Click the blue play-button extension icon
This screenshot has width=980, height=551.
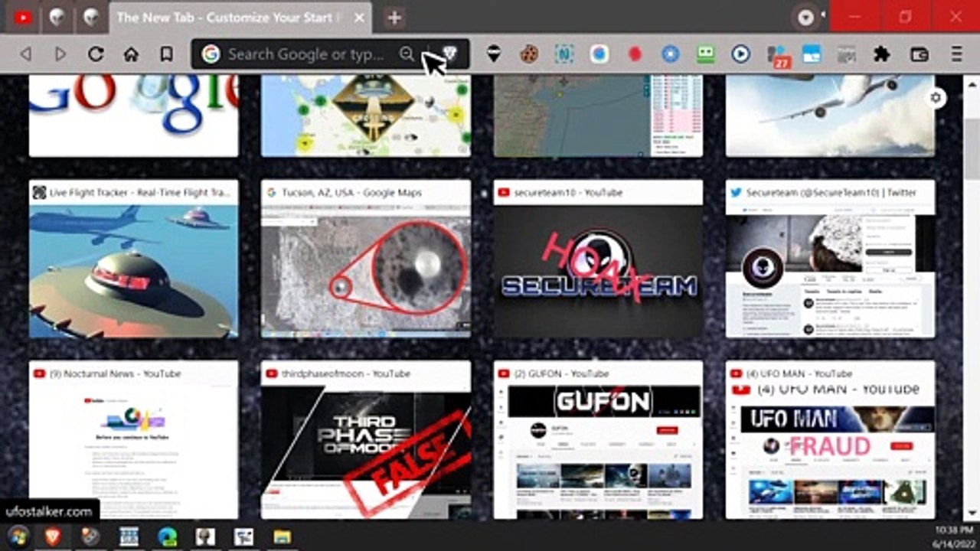tap(740, 54)
